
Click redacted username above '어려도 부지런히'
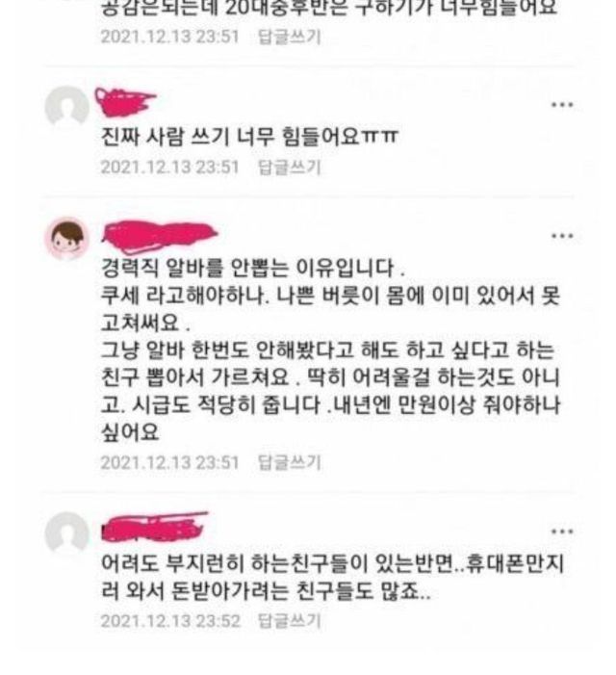154,527
